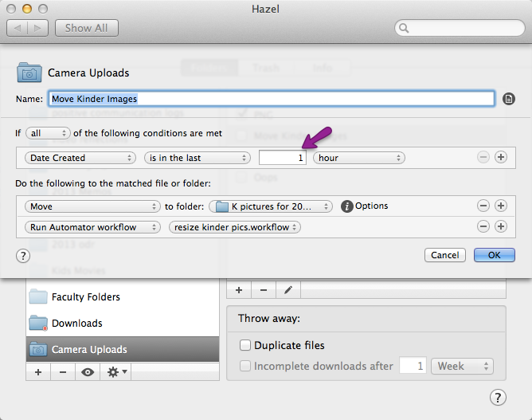Add a condition after Date Created row
The image size is (532, 420).
(x=501, y=157)
